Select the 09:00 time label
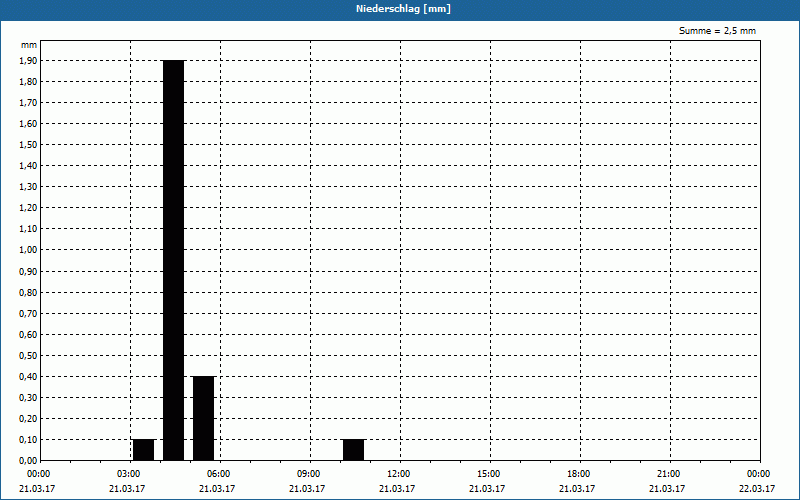Screen dimensions: 800x500 click(x=308, y=474)
